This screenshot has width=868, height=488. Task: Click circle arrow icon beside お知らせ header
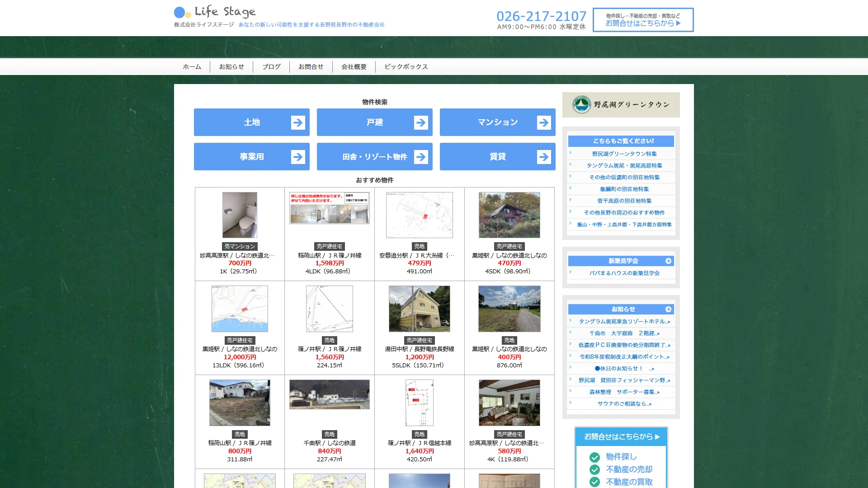click(x=668, y=310)
